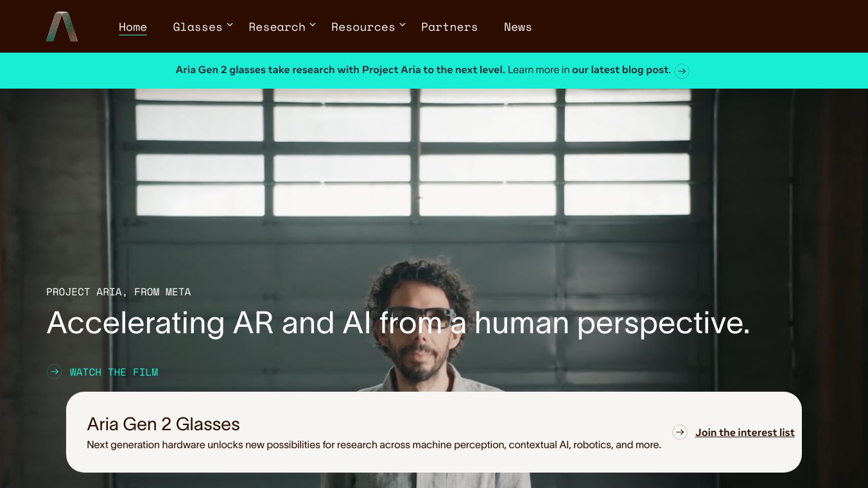Click the Project Aria logo

(x=62, y=26)
